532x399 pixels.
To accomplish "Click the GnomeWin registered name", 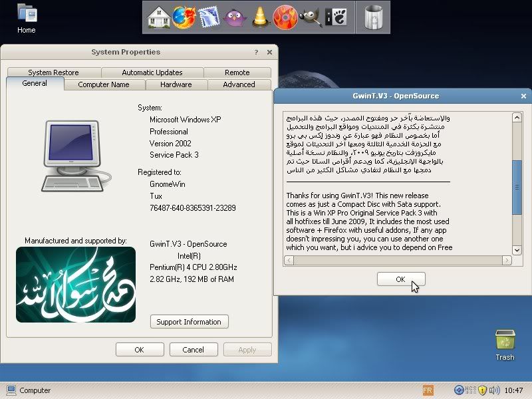I will point(168,184).
